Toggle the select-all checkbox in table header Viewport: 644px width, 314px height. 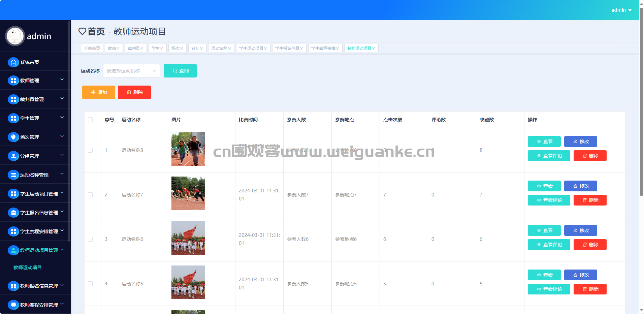point(90,120)
